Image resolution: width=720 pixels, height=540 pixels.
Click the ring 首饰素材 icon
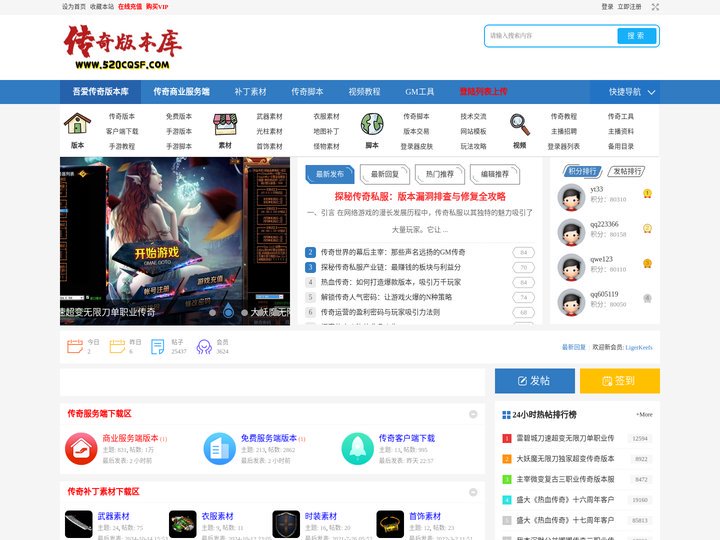click(x=390, y=524)
